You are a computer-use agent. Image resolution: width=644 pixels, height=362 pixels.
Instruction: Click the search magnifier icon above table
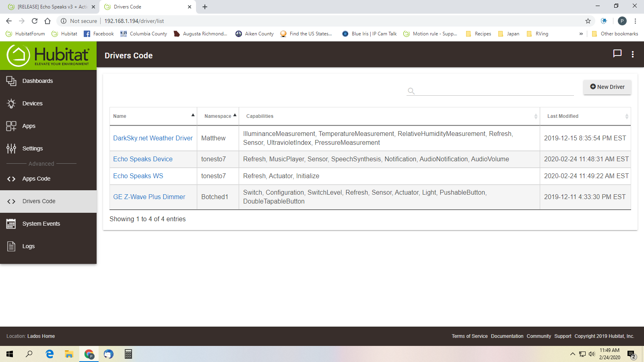pyautogui.click(x=411, y=91)
